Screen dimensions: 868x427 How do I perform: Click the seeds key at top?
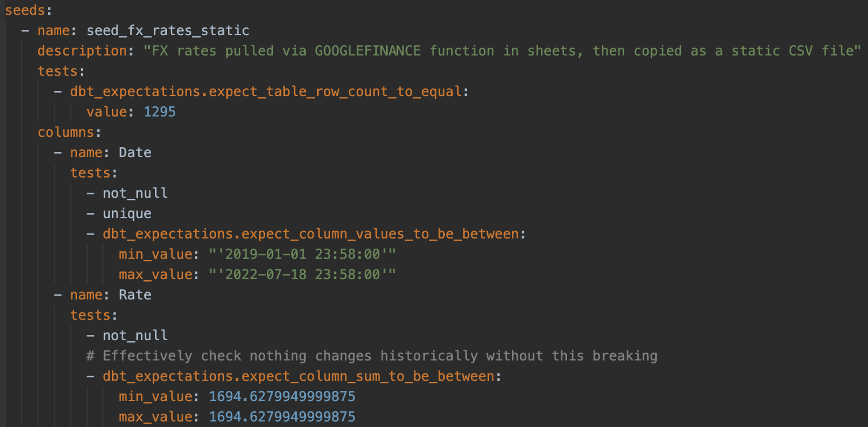click(x=25, y=10)
